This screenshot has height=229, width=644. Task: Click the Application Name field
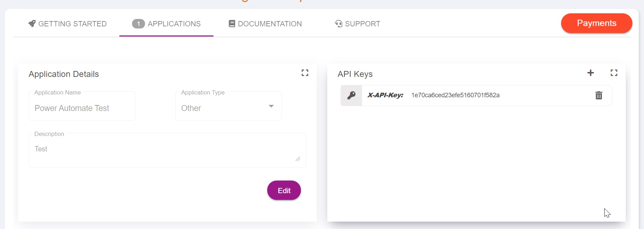(x=82, y=108)
